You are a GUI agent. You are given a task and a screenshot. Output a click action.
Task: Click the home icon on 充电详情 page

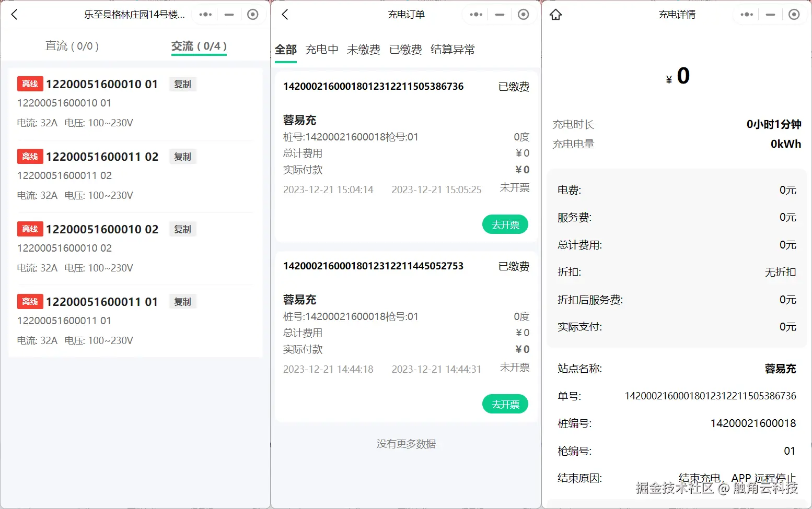555,15
